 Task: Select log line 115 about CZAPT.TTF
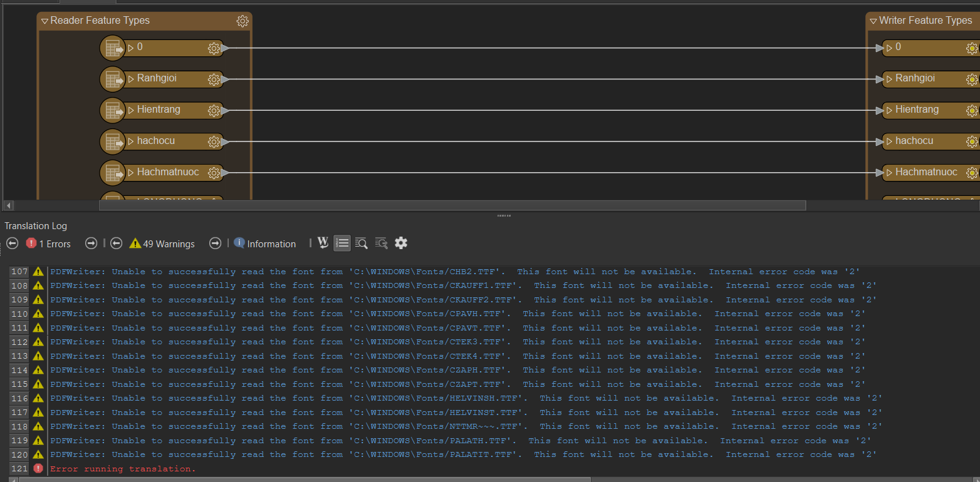point(457,384)
